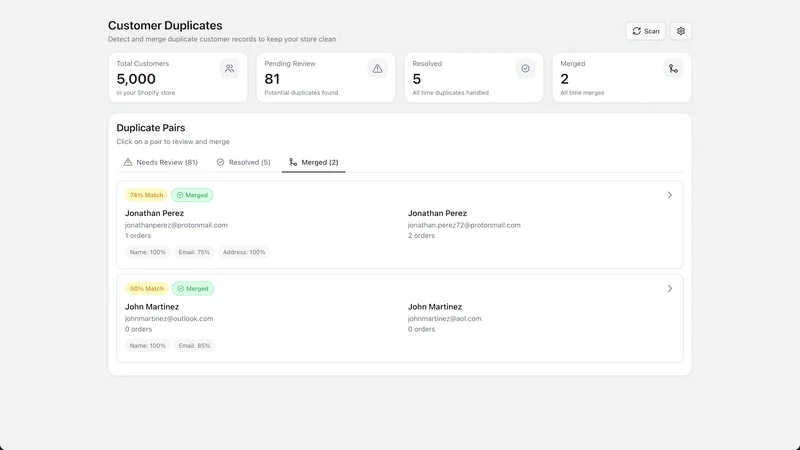Expand the John Martinez pair with chevron
Image resolution: width=800 pixels, height=450 pixels.
pos(670,289)
